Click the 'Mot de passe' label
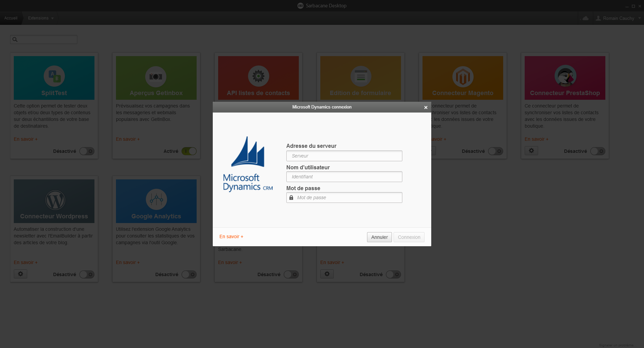Screen dimensions: 644x348 (x=303, y=188)
